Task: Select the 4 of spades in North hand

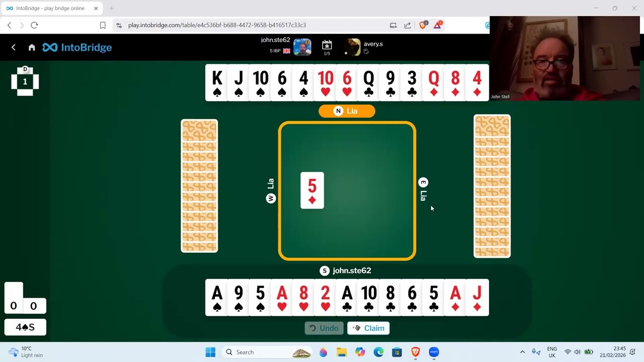Action: [303, 82]
